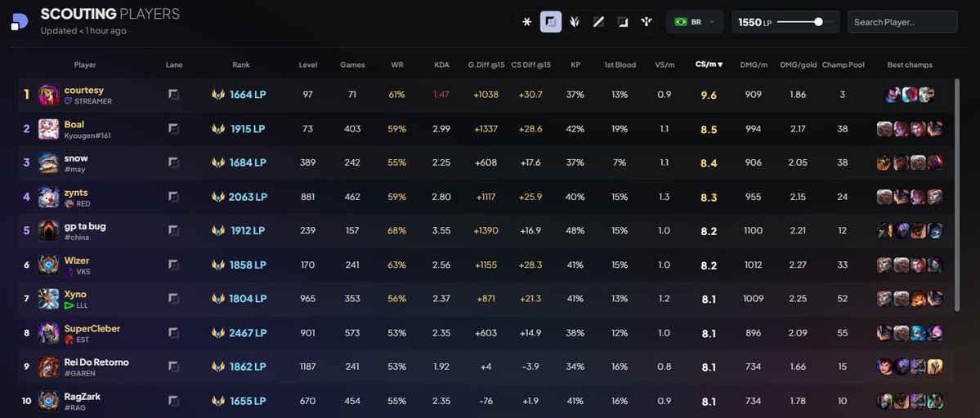
Task: Select the Mid lane role filter icon
Action: [598, 22]
